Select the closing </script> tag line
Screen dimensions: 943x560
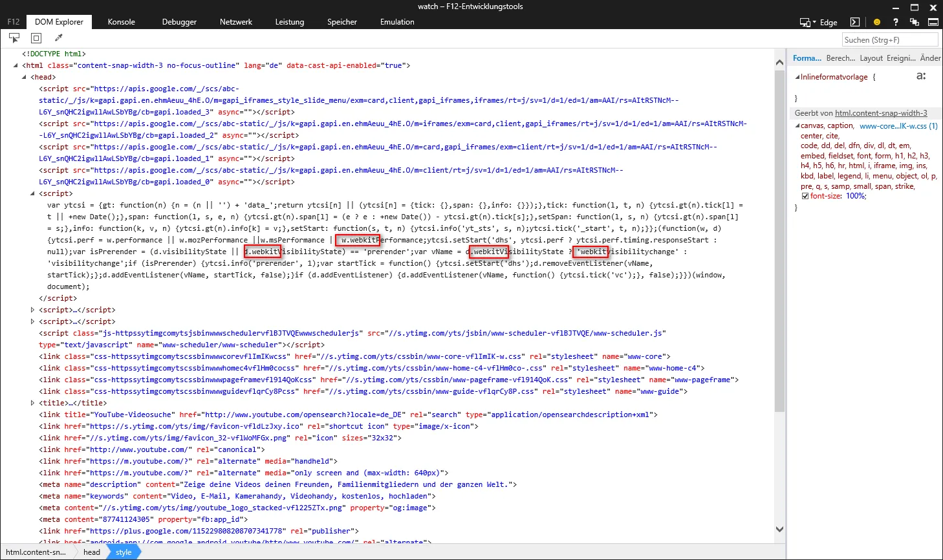[x=58, y=298]
